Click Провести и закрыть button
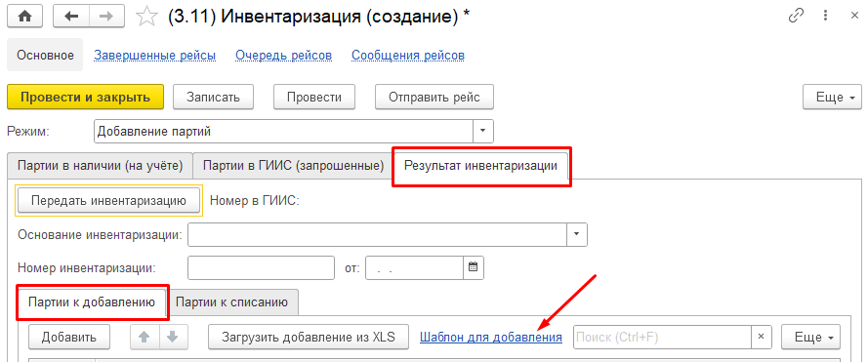868x362 pixels. pos(85,97)
